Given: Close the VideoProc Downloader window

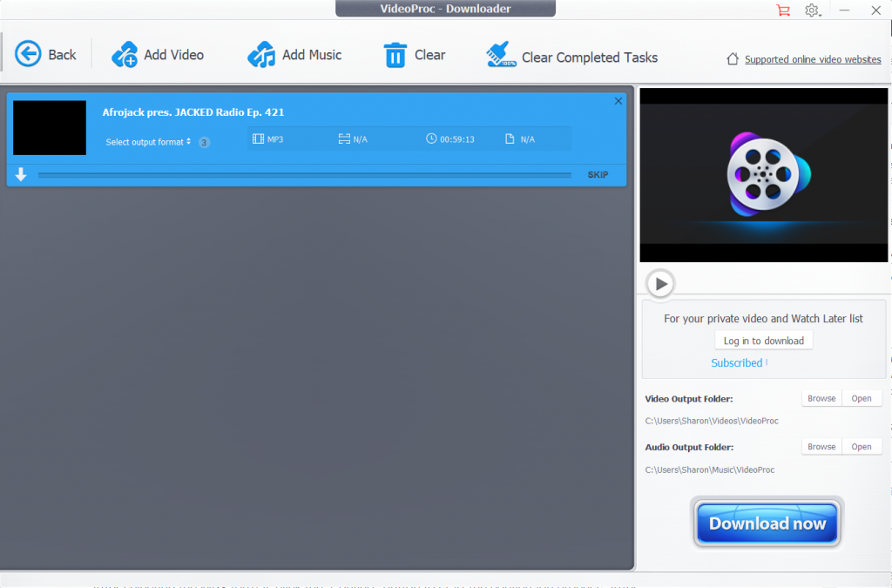Looking at the screenshot, I should 876,10.
